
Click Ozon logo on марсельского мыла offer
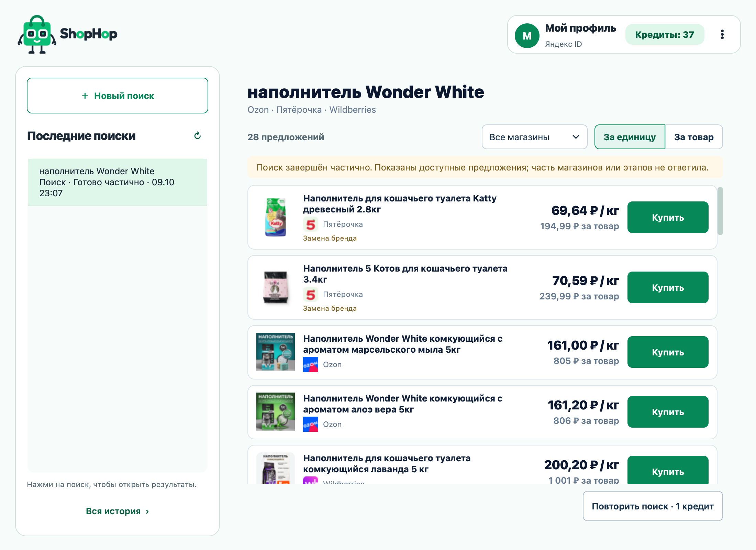click(x=310, y=365)
